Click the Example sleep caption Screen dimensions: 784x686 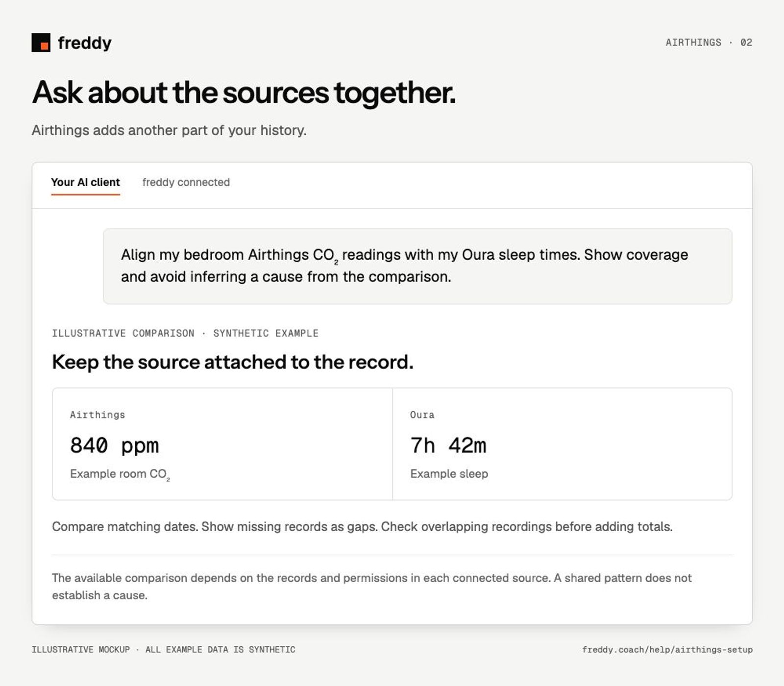coord(449,474)
